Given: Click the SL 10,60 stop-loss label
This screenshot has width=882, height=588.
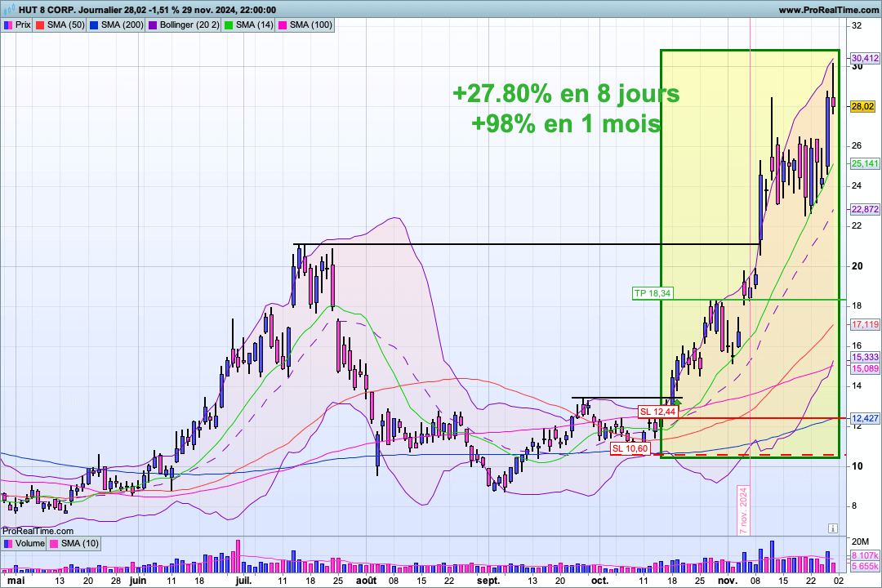Looking at the screenshot, I should click(x=630, y=448).
